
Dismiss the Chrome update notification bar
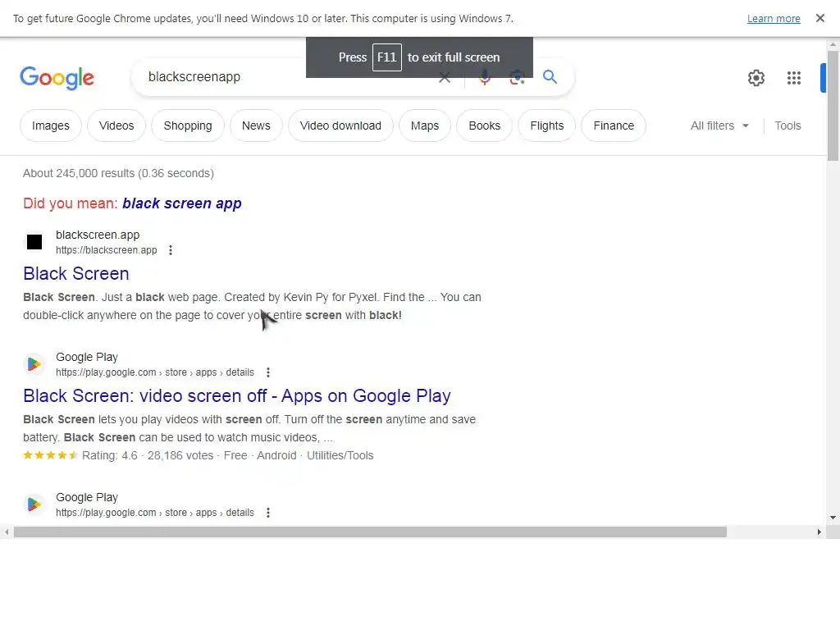[819, 18]
